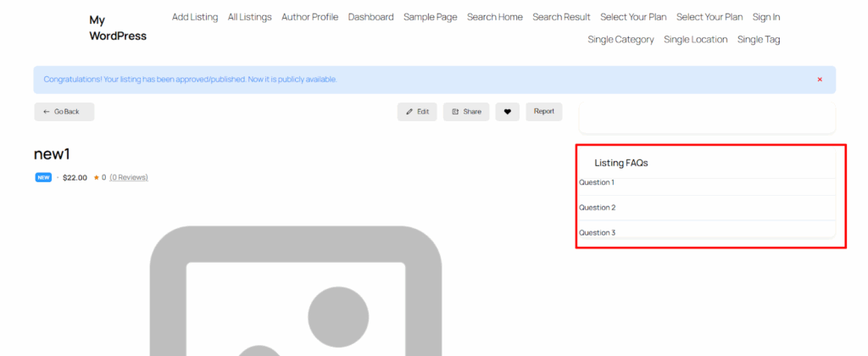This screenshot has width=868, height=356.
Task: Click the orange star rating icon
Action: click(97, 178)
